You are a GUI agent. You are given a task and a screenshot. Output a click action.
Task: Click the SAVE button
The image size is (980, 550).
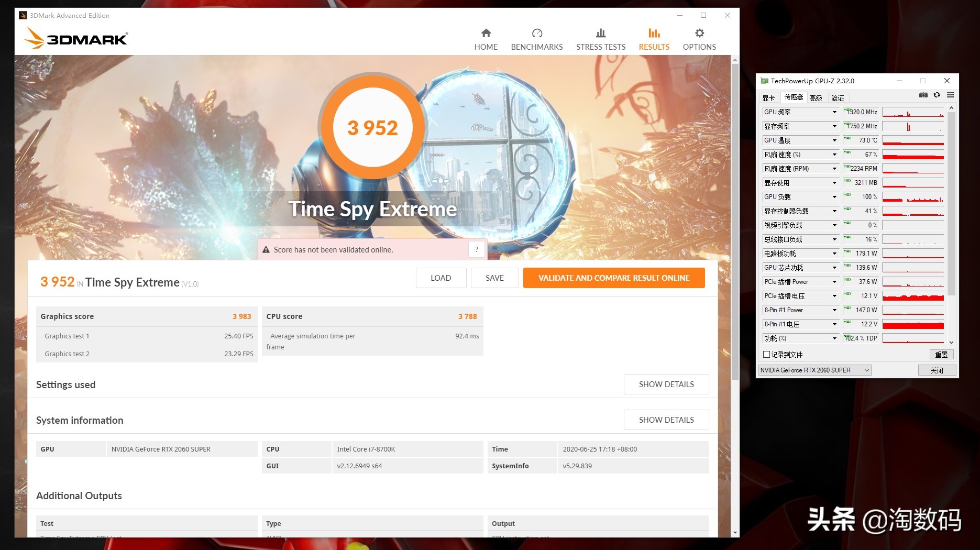pos(495,278)
